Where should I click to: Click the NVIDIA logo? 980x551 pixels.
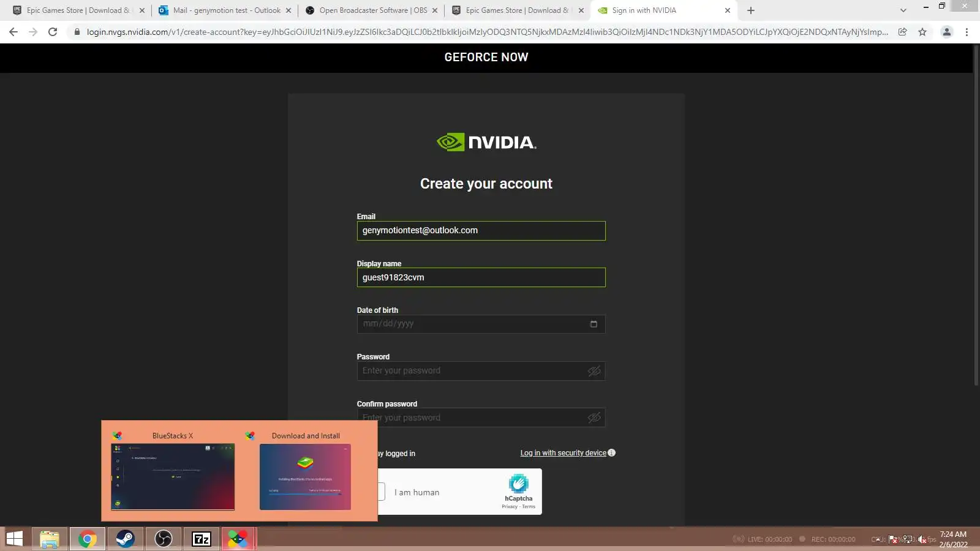coord(486,142)
